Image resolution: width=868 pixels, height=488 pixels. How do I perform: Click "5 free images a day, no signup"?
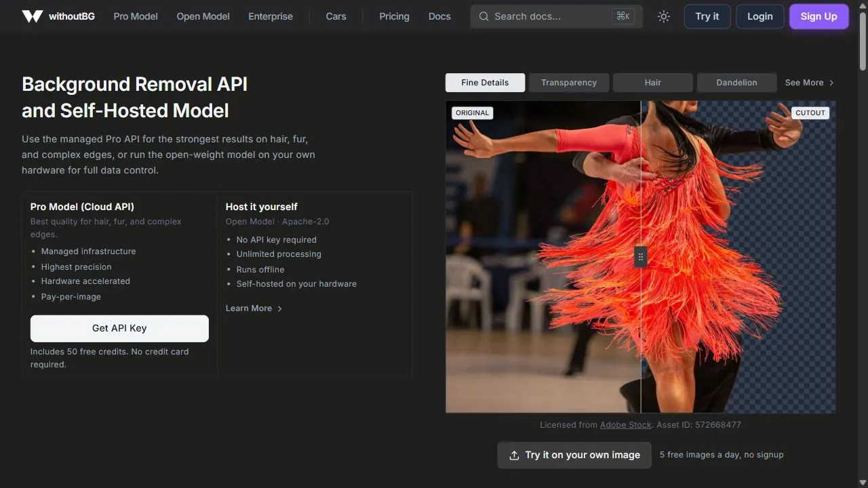point(722,455)
